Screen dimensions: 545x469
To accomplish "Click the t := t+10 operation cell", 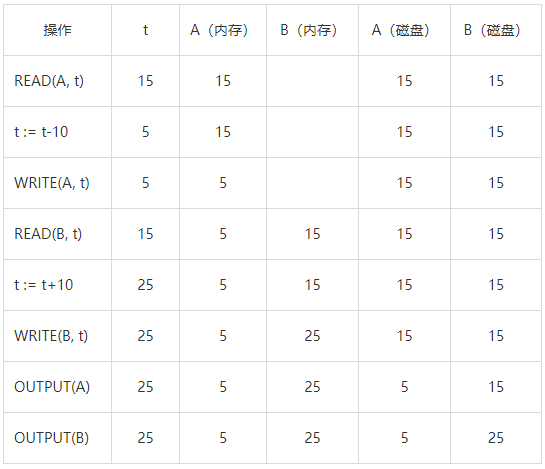I will [58, 285].
